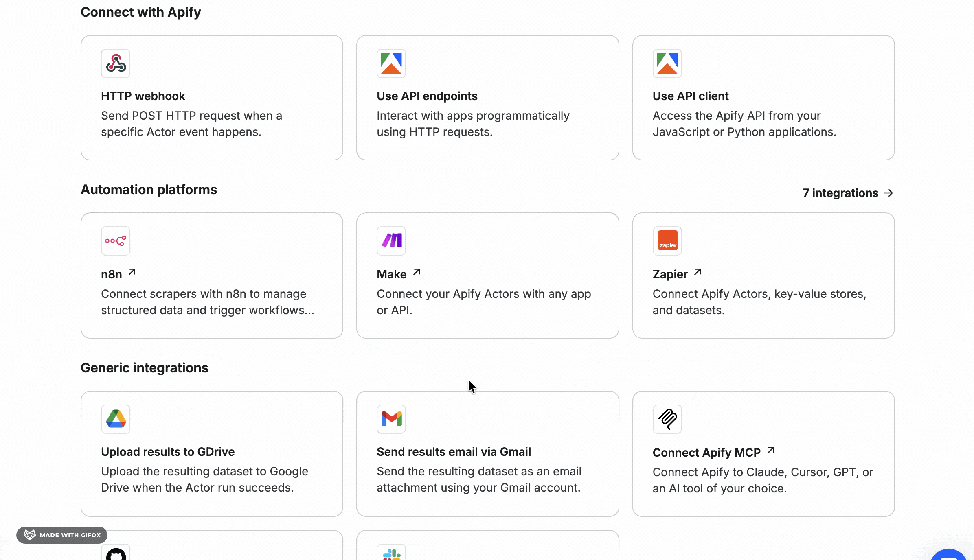Click the HTTP webhook icon
This screenshot has width=974, height=560.
116,63
